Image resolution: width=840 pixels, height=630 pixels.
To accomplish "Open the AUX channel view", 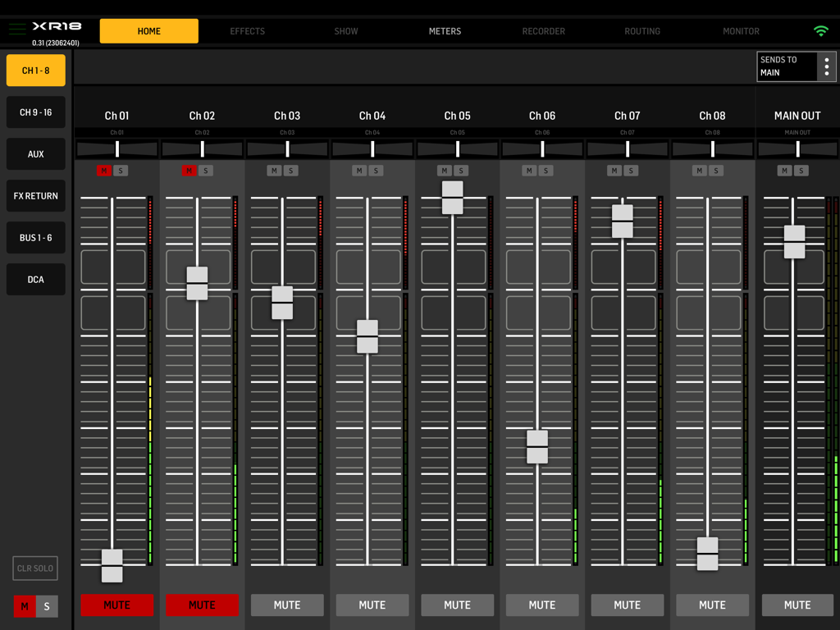I will [x=35, y=153].
